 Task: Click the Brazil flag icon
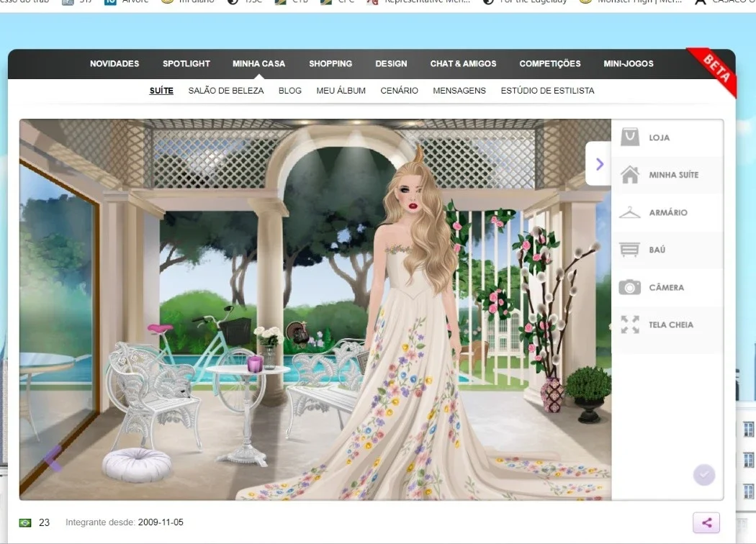25,523
